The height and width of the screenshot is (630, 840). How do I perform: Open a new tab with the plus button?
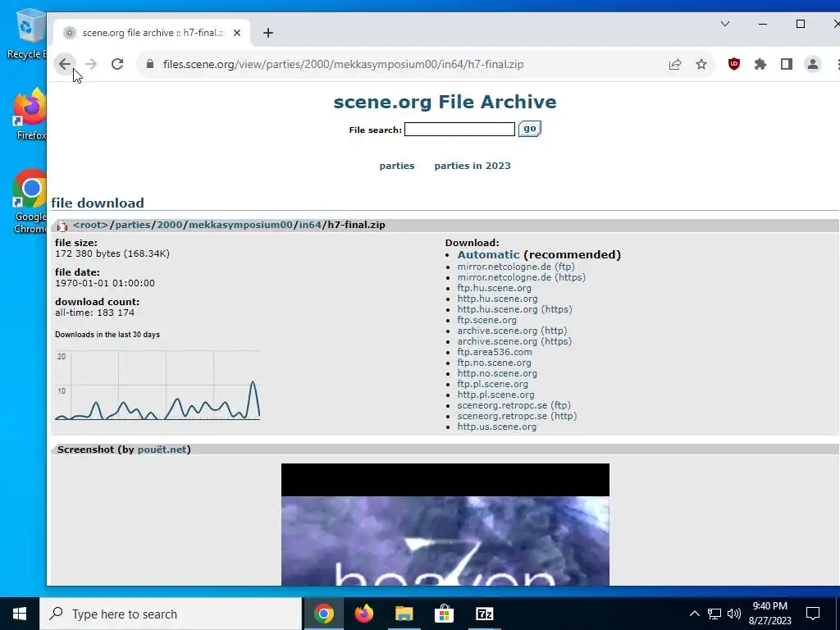[x=268, y=33]
